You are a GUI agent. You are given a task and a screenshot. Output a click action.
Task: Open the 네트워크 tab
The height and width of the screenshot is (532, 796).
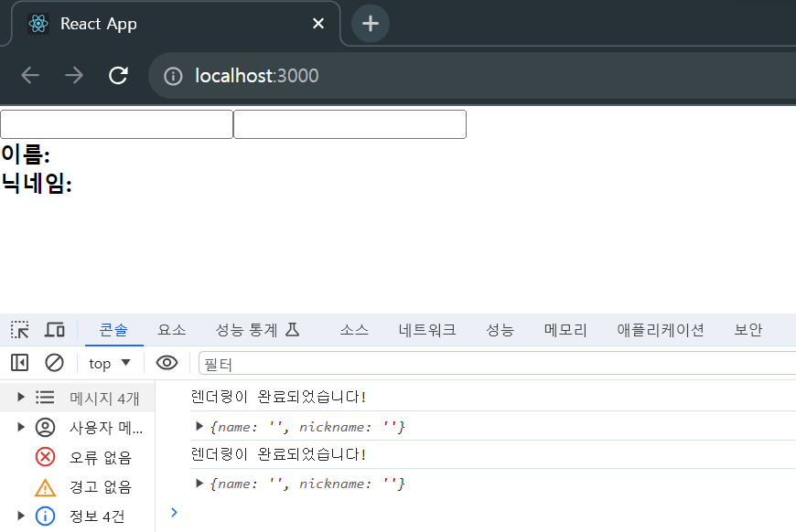427,330
